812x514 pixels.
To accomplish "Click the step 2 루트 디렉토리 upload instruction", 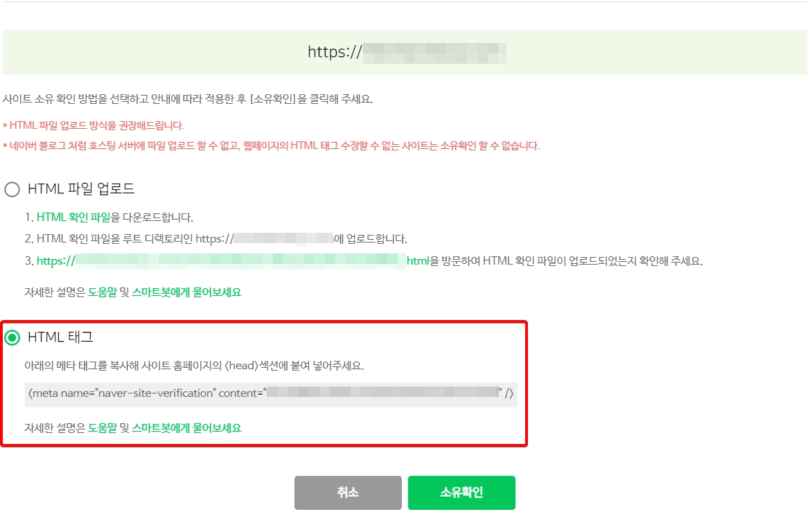I will point(216,239).
